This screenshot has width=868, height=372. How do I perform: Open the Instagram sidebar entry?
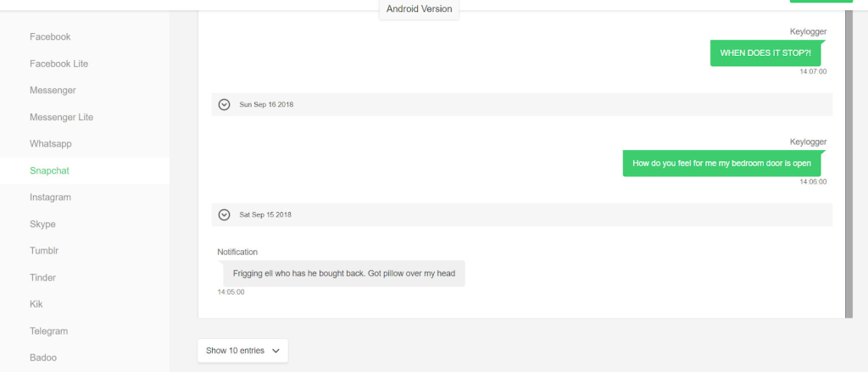(x=50, y=197)
